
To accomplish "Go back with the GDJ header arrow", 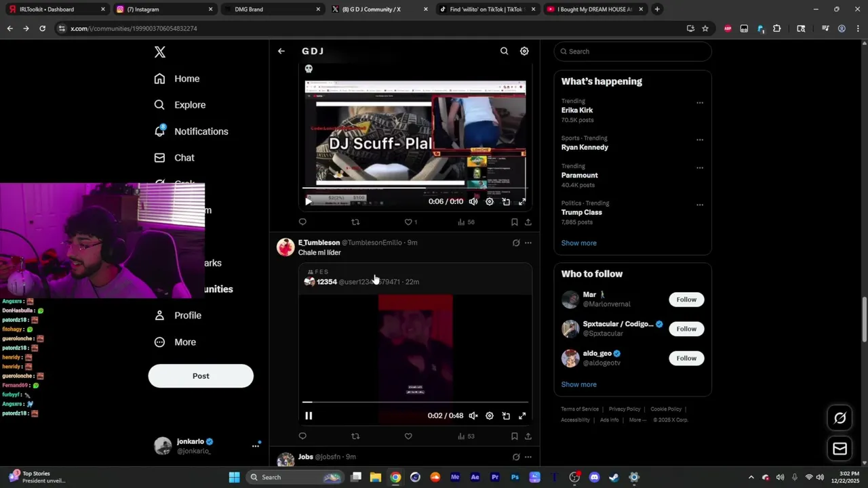I will click(281, 51).
